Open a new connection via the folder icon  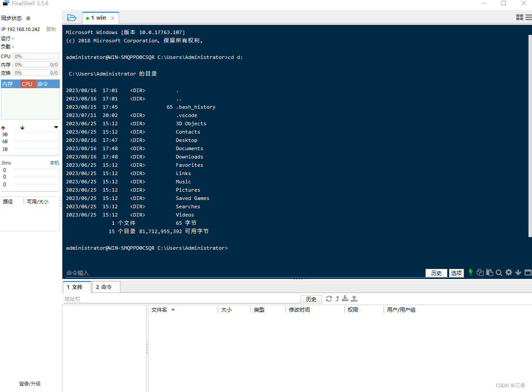pos(72,17)
